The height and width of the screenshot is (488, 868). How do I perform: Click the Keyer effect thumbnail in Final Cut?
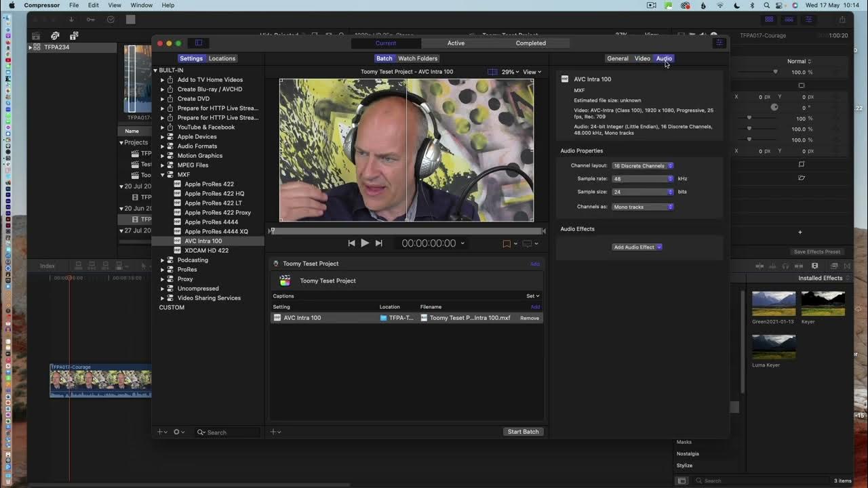[x=823, y=304]
